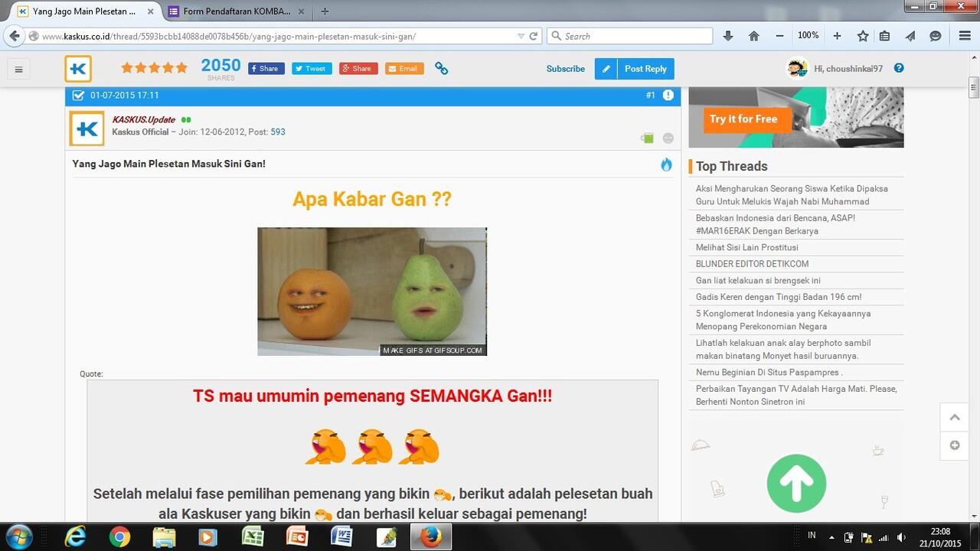Screen dimensions: 980x551
Task: Open post #1 permalink
Action: pos(651,95)
